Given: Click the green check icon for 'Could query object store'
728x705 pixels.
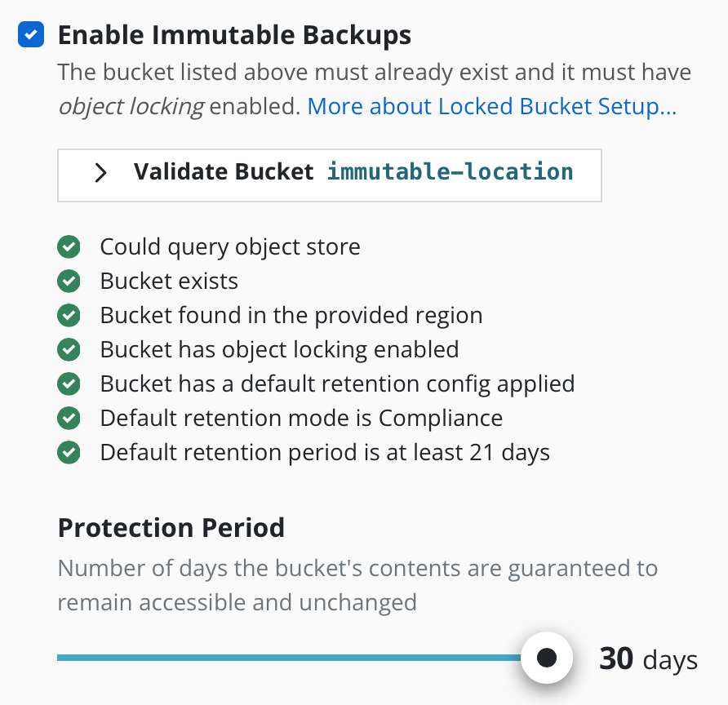Looking at the screenshot, I should pyautogui.click(x=69, y=246).
